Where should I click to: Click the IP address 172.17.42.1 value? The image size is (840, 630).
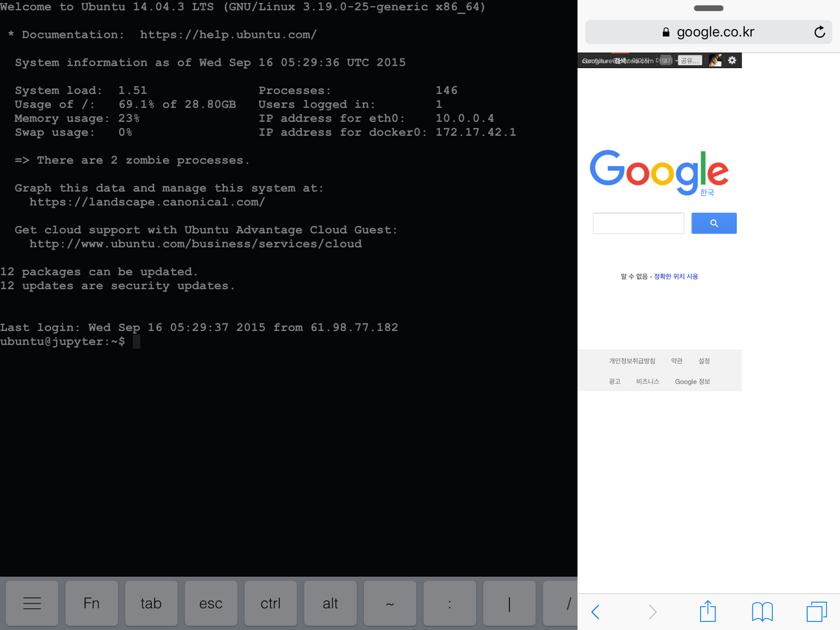click(476, 132)
